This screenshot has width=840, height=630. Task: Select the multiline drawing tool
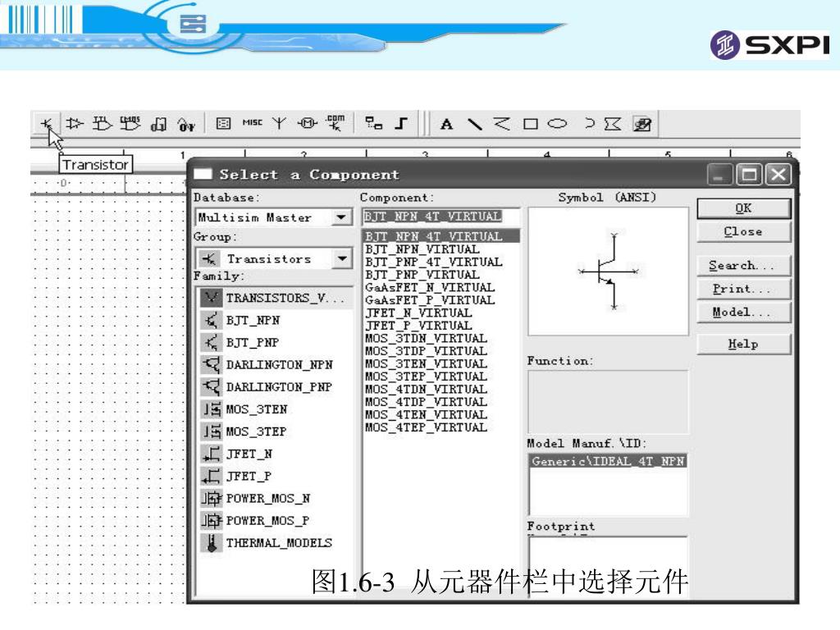coord(502,124)
